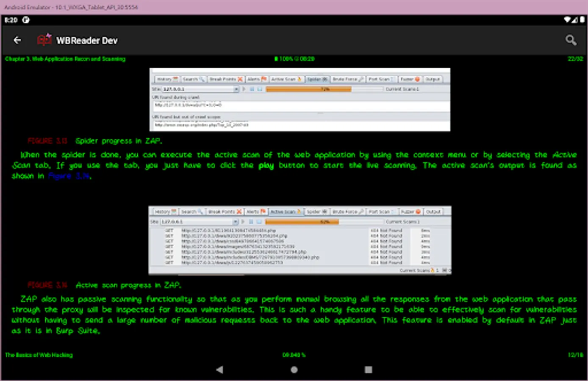This screenshot has width=588, height=381.
Task: Select the highlighted Spider tab in the Spider progress figure
Action: click(x=317, y=79)
